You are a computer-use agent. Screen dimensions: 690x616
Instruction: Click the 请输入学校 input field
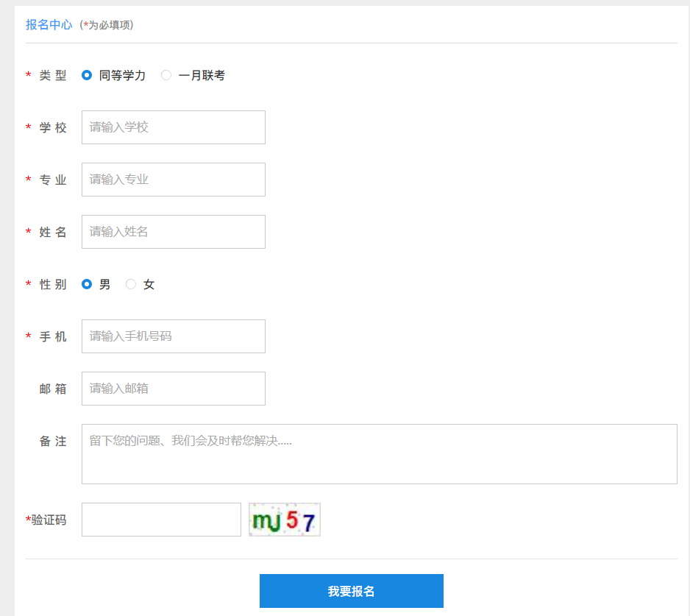pos(173,127)
